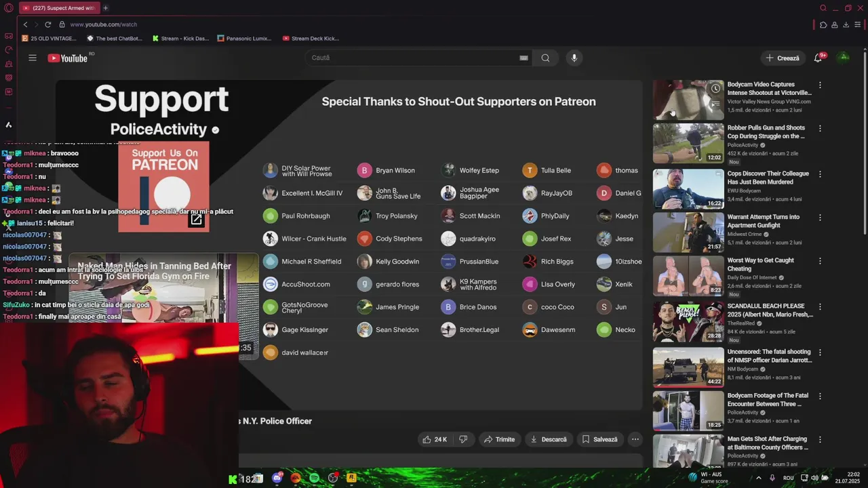868x488 pixels.
Task: Go back to the previous page
Action: pos(26,24)
